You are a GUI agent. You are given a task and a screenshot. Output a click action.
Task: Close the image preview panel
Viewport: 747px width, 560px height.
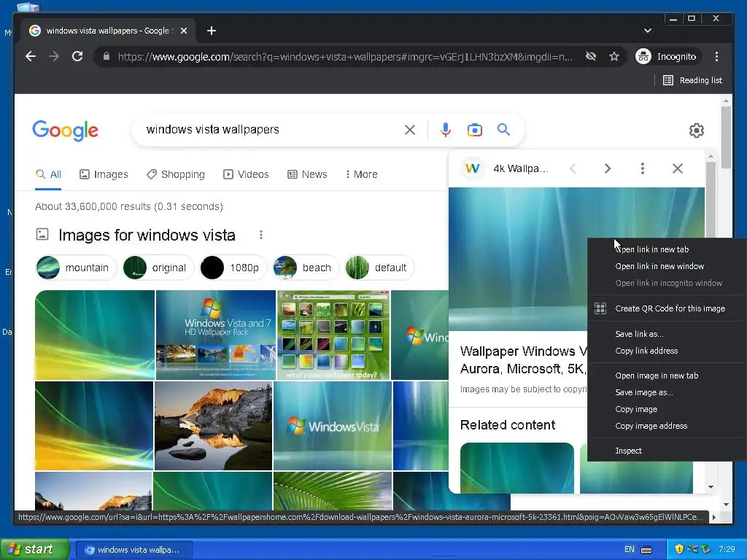[678, 168]
